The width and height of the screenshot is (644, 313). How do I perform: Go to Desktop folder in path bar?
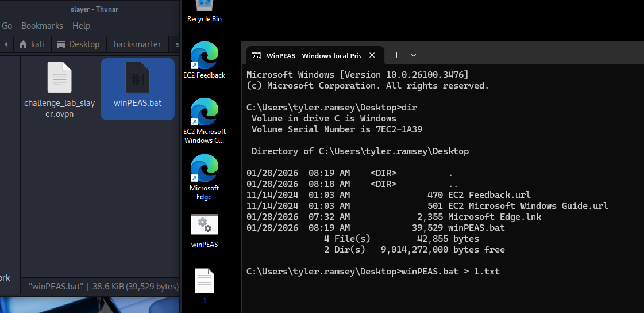click(x=78, y=44)
